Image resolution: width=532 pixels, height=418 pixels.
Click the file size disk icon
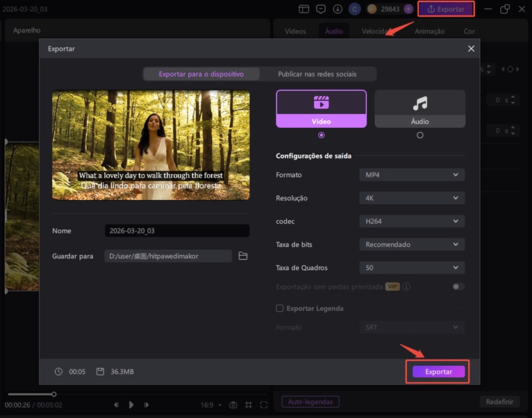click(100, 371)
